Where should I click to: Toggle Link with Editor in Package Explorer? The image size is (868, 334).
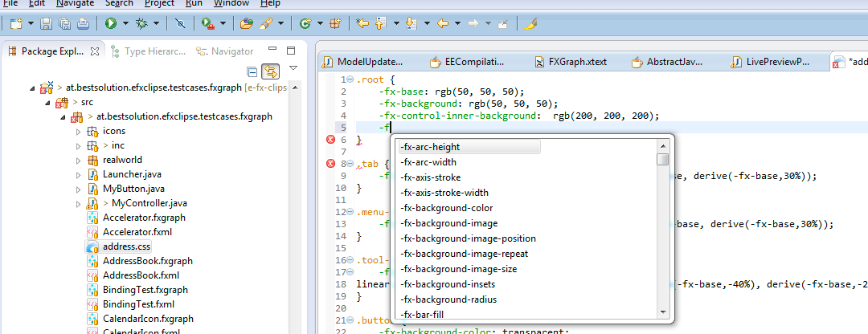click(271, 71)
